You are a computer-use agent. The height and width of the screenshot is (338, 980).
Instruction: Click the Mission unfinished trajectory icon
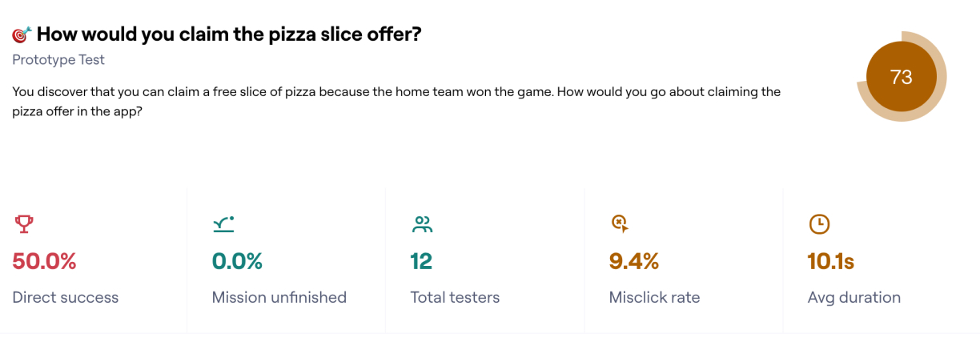[x=223, y=224]
